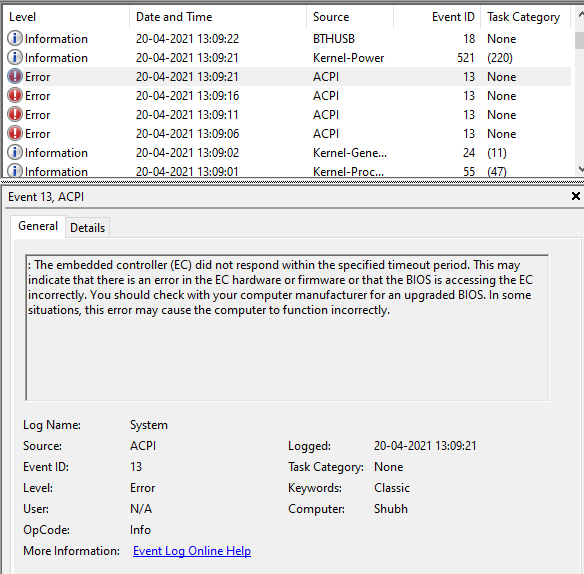Screen dimensions: 584x574
Task: Sort events by Date and Time header
Action: click(218, 17)
